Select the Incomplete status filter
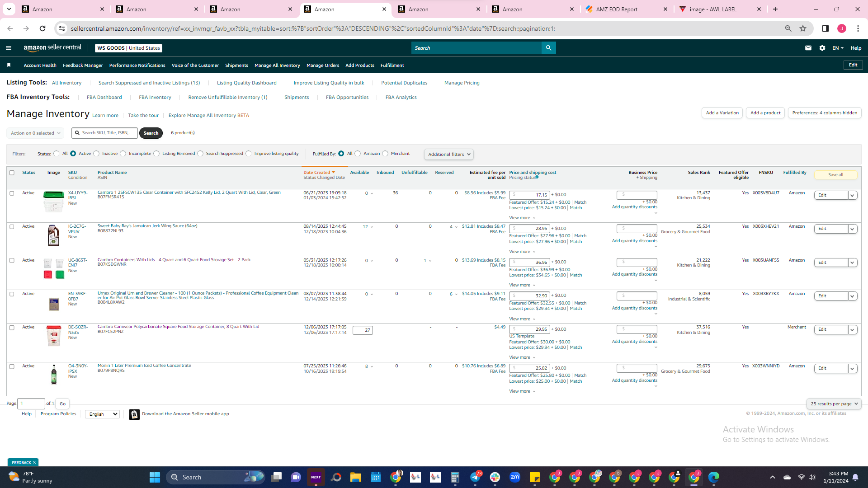The width and height of the screenshot is (868, 488). point(123,154)
